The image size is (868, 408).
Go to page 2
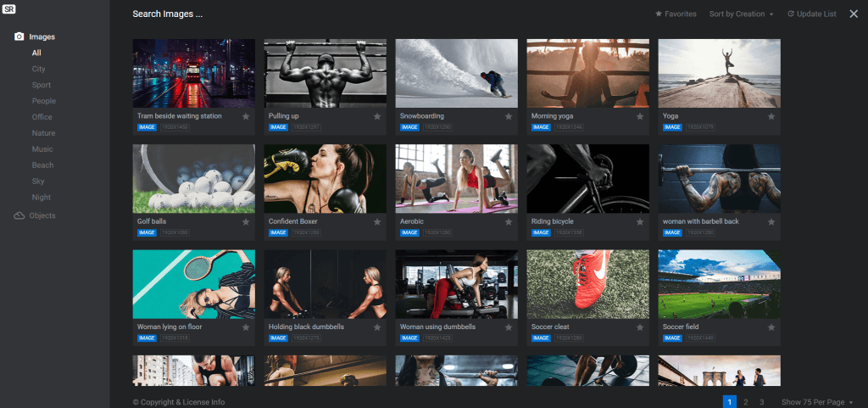(746, 402)
